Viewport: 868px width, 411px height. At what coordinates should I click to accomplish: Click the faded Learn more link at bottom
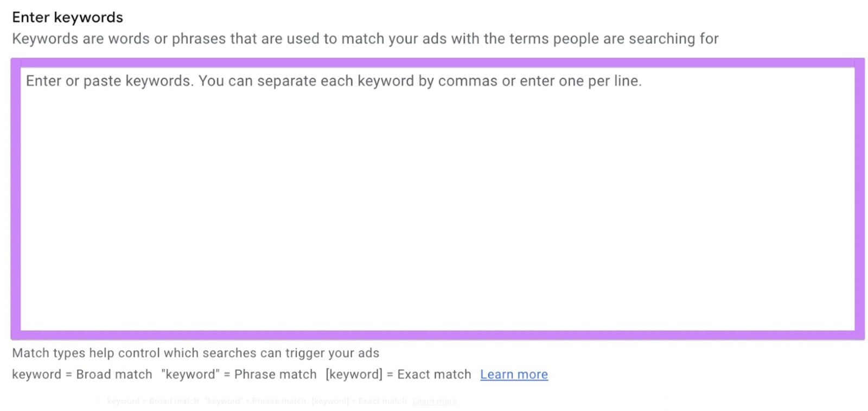[x=434, y=401]
